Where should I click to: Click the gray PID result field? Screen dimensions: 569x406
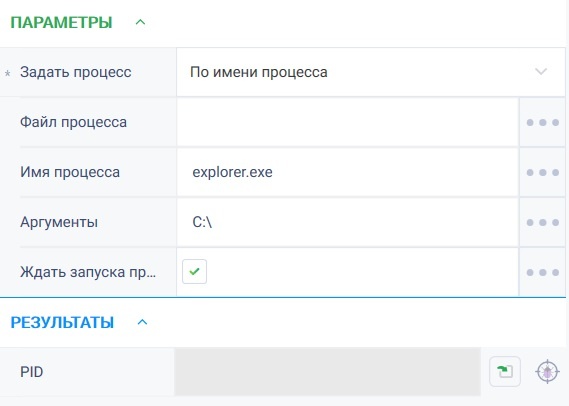[x=327, y=372]
